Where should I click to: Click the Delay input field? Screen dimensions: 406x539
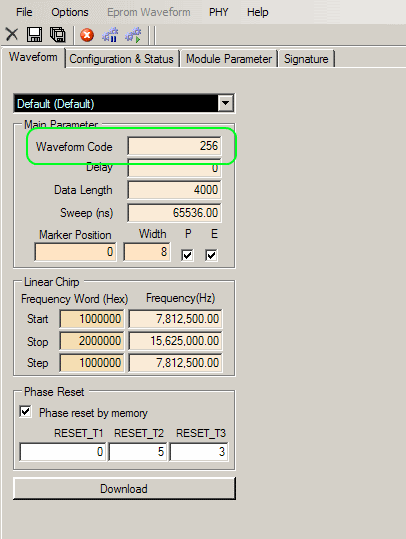point(174,168)
